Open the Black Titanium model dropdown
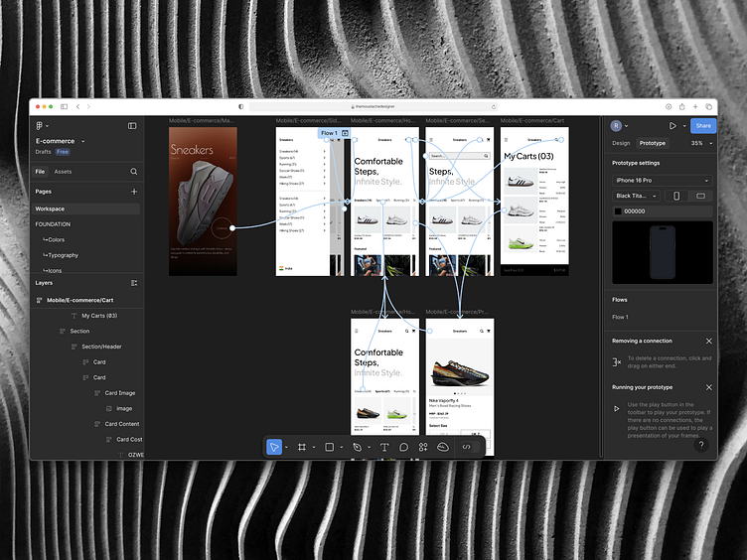Screen dimensions: 747x560 pos(636,196)
